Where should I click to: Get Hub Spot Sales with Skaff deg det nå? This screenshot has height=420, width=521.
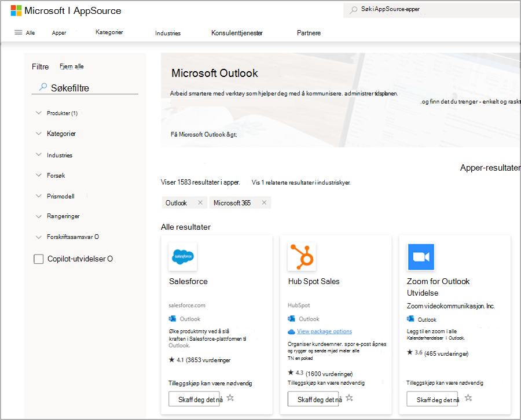313,399
